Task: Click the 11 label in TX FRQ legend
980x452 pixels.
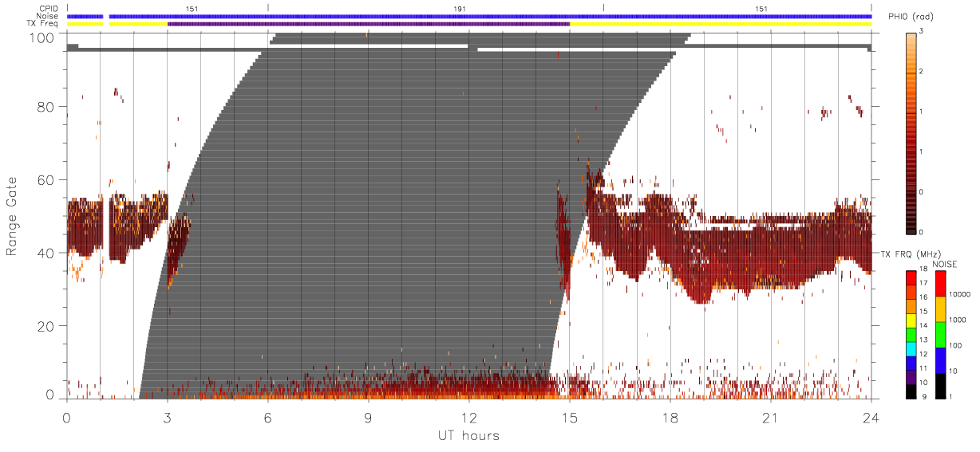Action: click(x=923, y=368)
